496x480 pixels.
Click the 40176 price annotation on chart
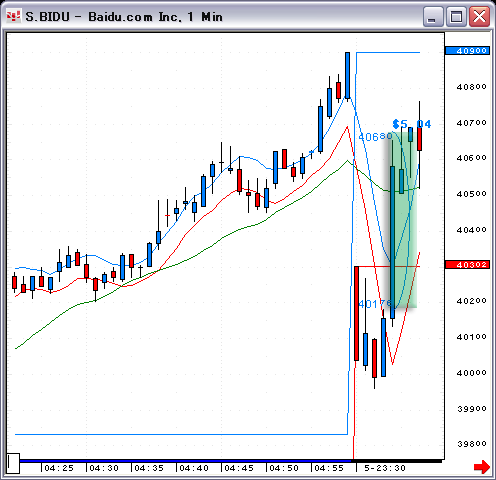click(375, 304)
